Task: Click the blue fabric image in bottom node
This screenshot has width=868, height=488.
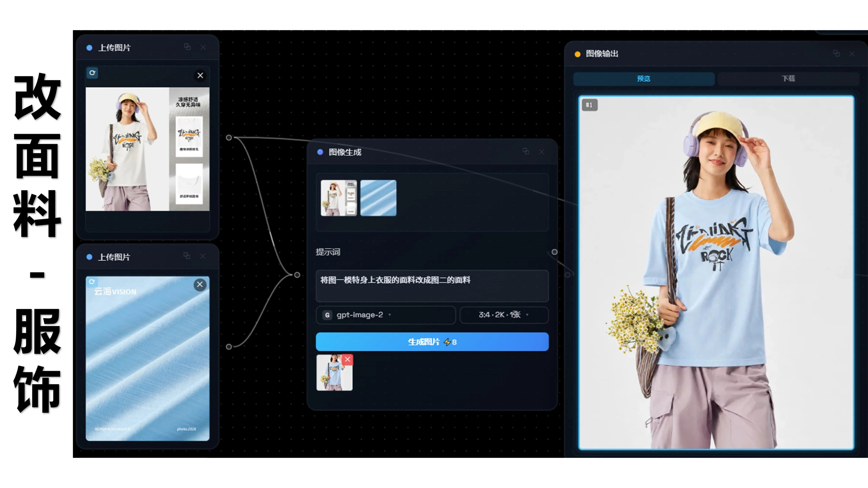Action: pos(148,359)
